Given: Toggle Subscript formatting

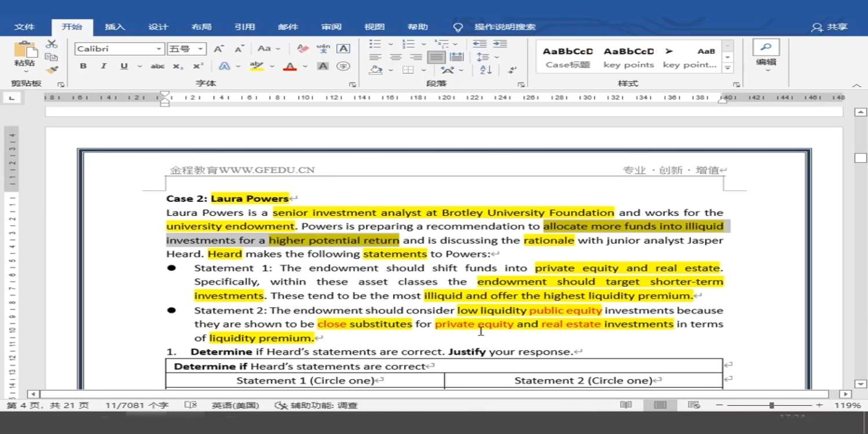Looking at the screenshot, I should 178,67.
